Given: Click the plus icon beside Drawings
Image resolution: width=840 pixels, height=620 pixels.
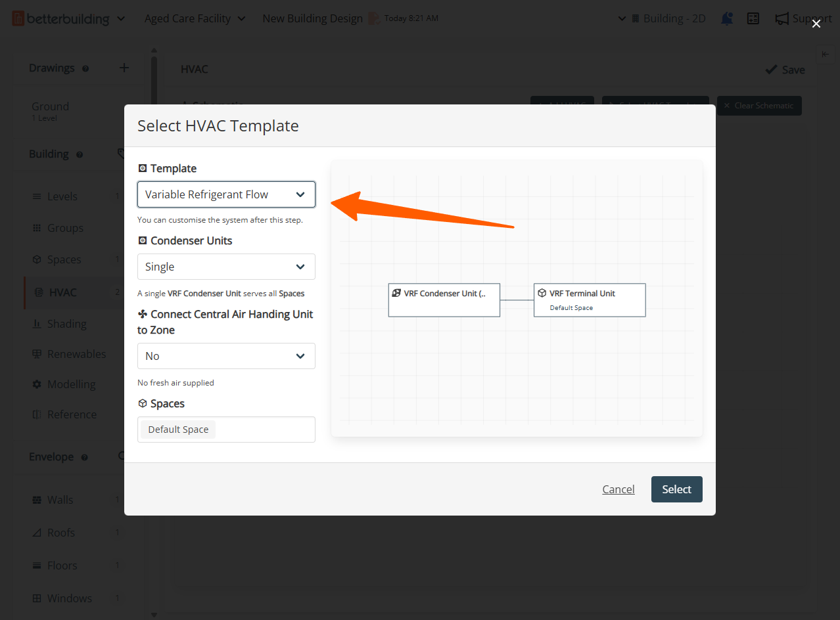Looking at the screenshot, I should tap(124, 68).
